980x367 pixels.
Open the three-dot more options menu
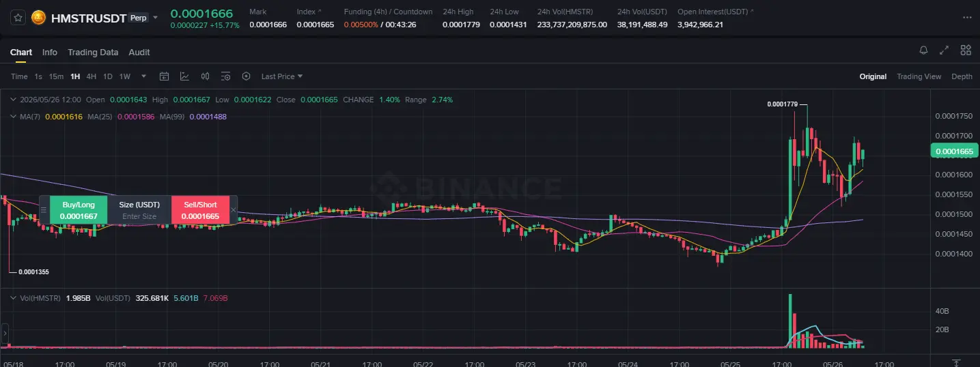pos(966,18)
